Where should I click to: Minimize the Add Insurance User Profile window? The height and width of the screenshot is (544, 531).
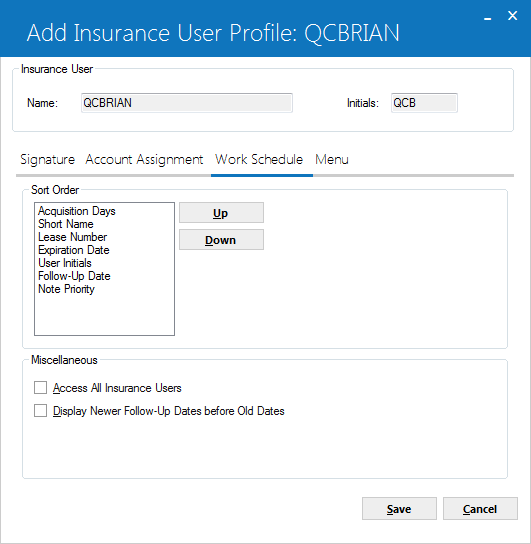488,16
